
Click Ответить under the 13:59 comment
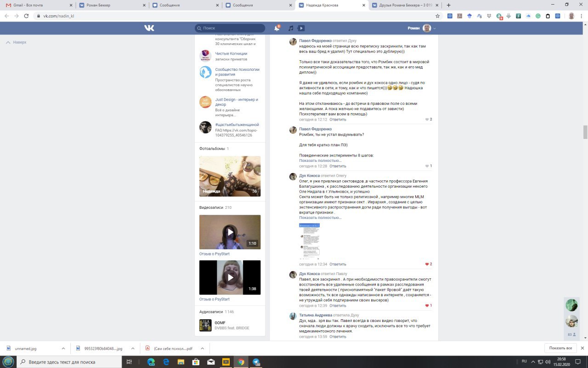(x=338, y=337)
